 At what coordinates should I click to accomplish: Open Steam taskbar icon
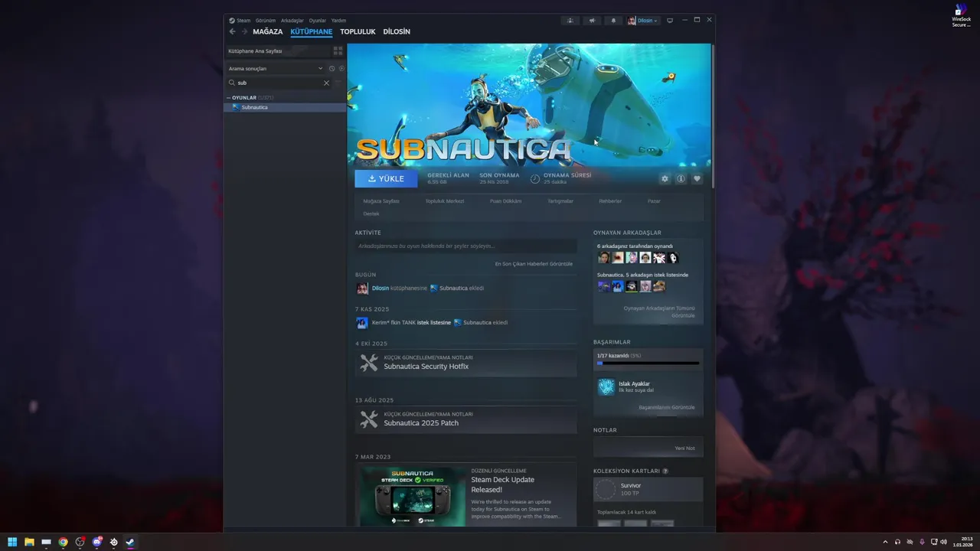130,542
